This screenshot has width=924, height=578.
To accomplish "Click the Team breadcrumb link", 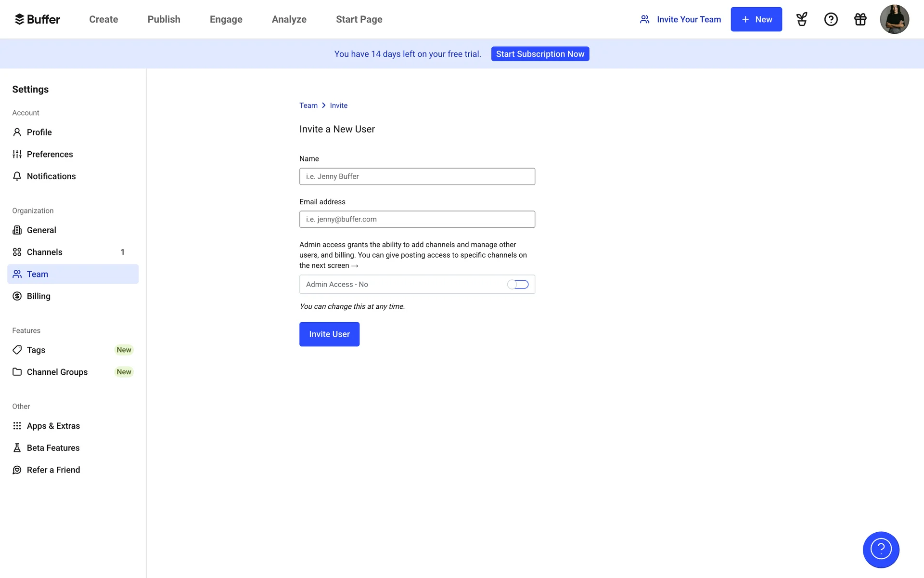I will (308, 105).
